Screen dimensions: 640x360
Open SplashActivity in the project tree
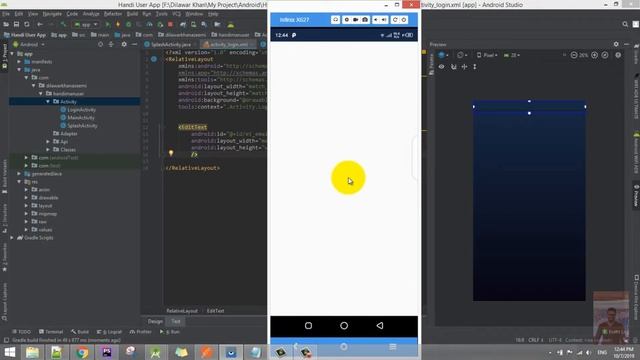pyautogui.click(x=79, y=126)
